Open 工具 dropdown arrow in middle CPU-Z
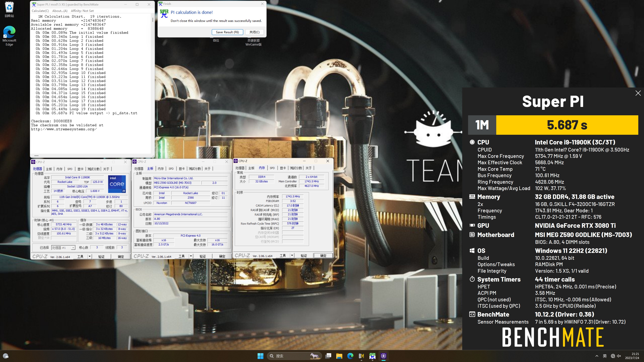Viewport: 644px width, 362px height. tap(191, 256)
